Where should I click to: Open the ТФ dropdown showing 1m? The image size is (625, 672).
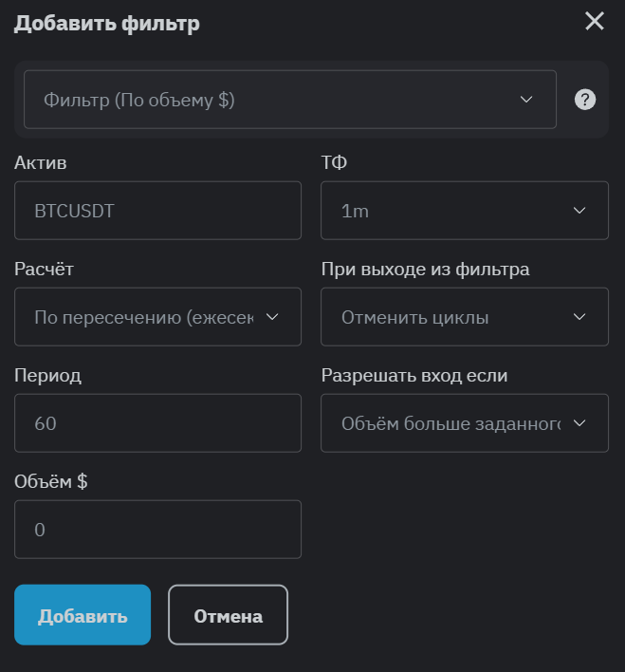(464, 211)
